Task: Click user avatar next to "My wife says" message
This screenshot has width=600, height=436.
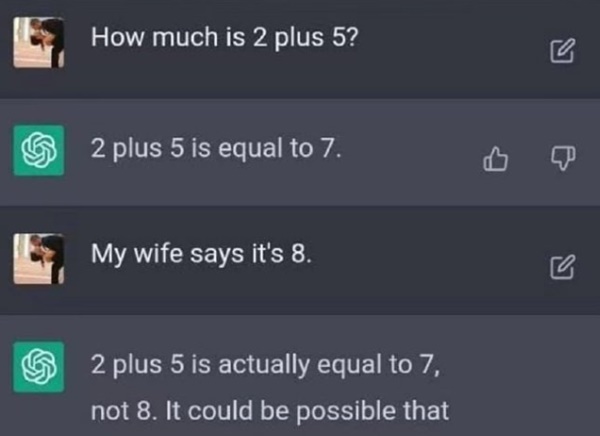Action: coord(42,260)
